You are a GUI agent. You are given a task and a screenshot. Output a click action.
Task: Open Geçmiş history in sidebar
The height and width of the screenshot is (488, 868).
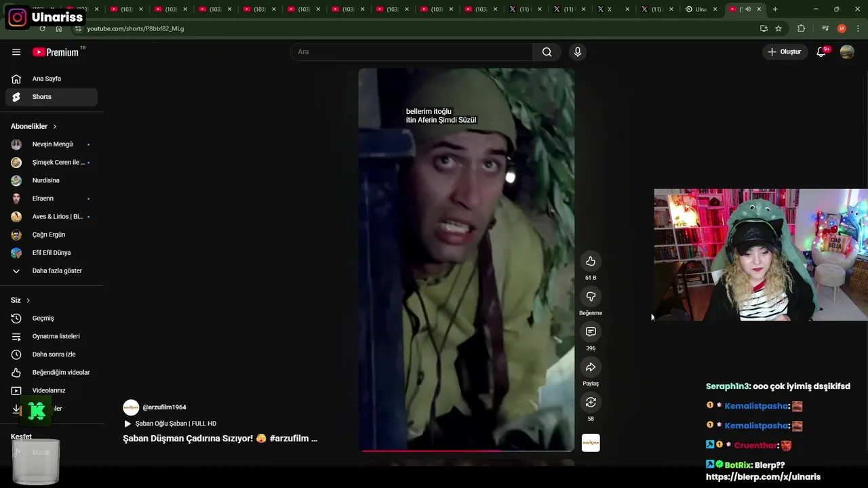tap(52, 319)
